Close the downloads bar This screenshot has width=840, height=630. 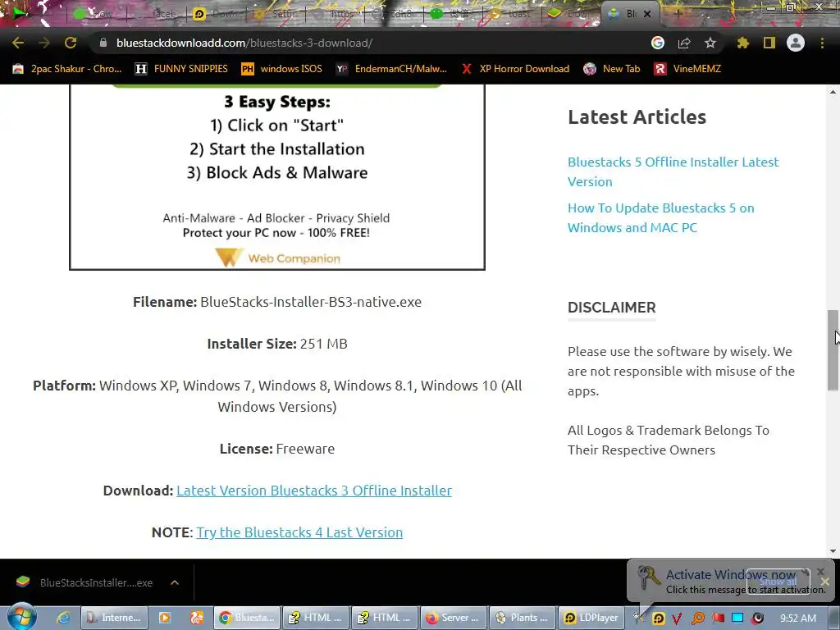click(x=824, y=582)
